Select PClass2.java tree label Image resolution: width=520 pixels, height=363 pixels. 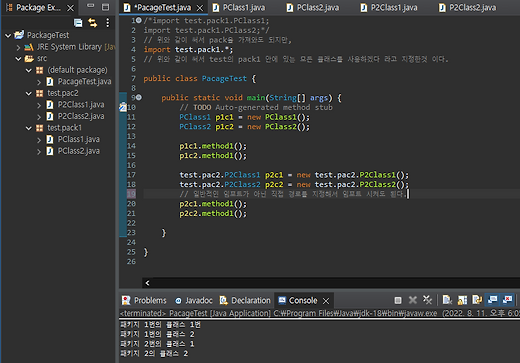point(79,151)
